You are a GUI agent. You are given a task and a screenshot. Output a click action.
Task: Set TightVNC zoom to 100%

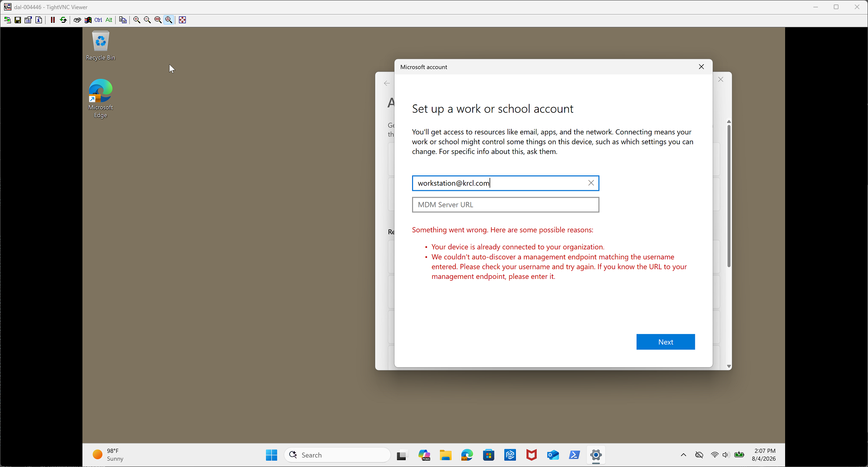[158, 20]
